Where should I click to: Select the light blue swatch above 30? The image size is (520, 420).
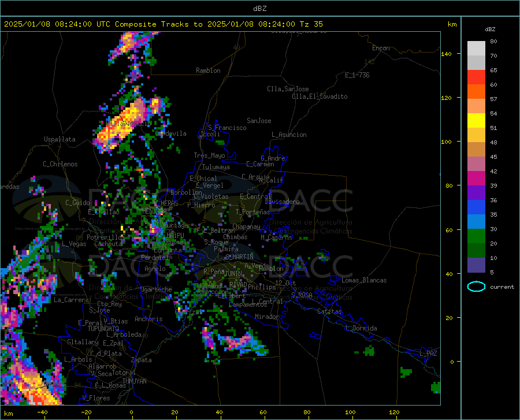click(x=476, y=222)
